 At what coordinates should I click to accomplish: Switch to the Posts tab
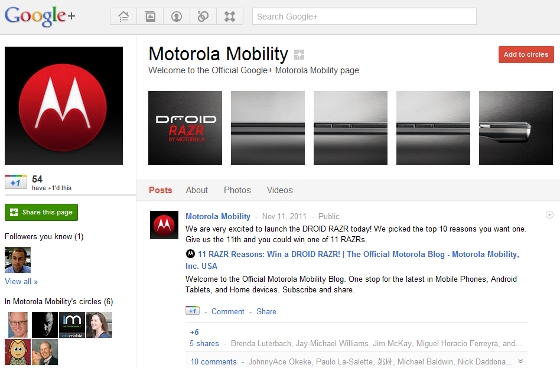tap(160, 190)
